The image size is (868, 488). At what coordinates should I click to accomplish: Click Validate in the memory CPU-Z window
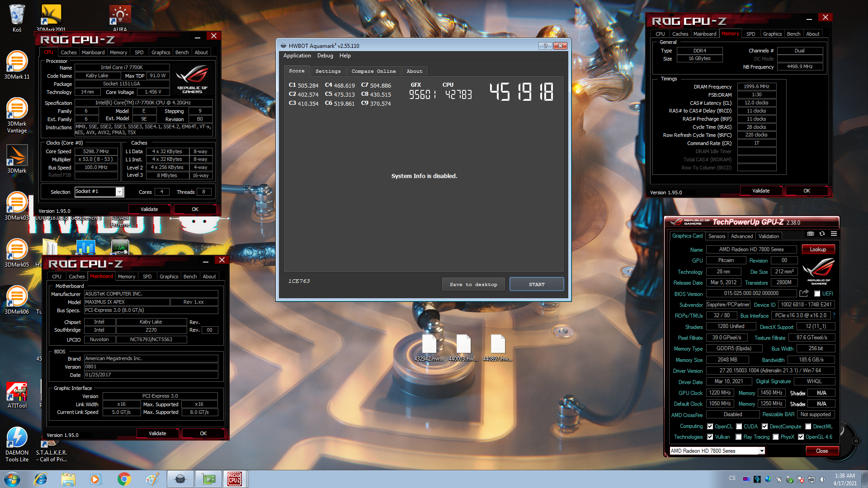[761, 191]
